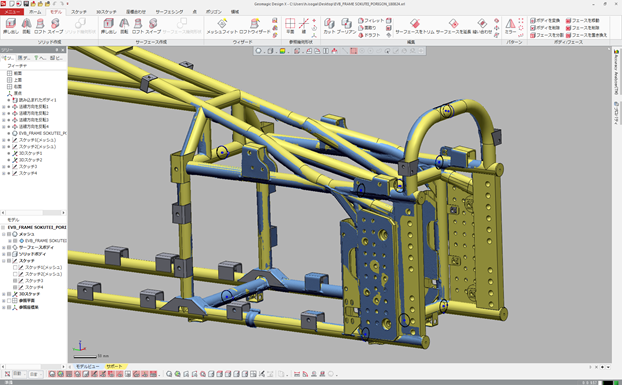622x385 pixels.
Task: Expand the サーフェースボディ node in model tree
Action: [x=3, y=247]
